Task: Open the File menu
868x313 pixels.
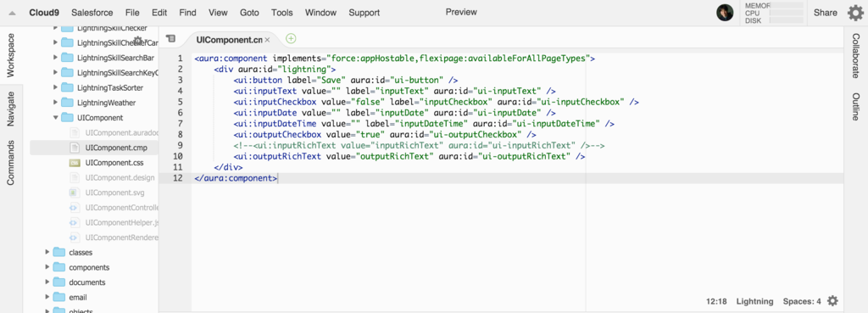Action: pyautogui.click(x=132, y=13)
